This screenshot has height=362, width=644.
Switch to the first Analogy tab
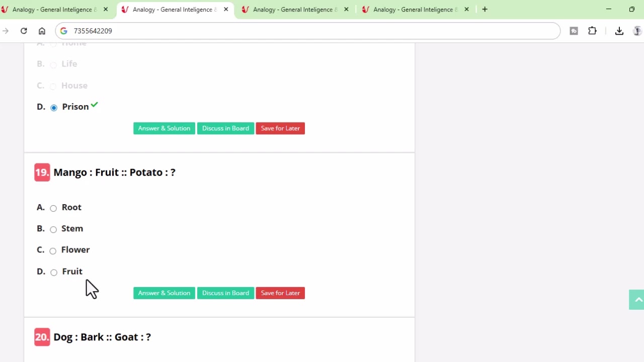click(53, 10)
